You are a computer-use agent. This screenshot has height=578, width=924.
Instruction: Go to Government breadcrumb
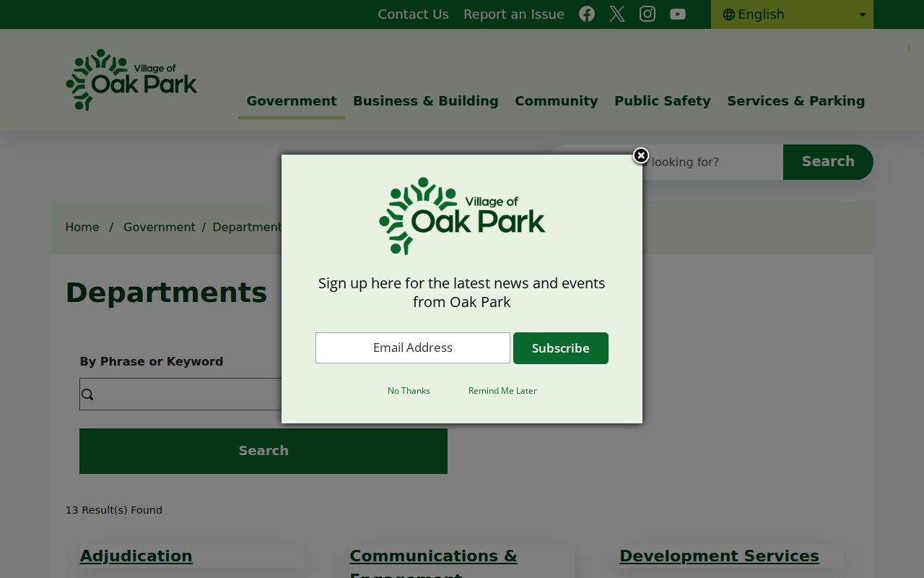[x=160, y=228]
